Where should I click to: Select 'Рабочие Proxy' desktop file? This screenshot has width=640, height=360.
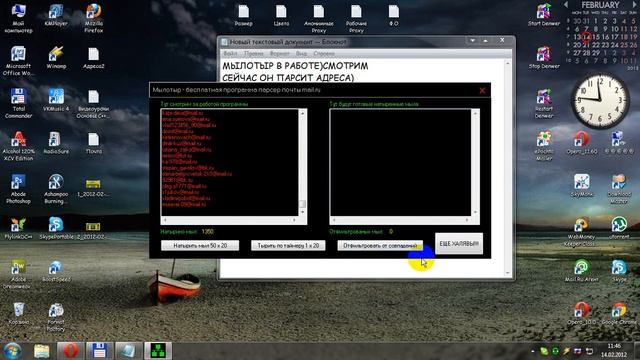(x=356, y=18)
